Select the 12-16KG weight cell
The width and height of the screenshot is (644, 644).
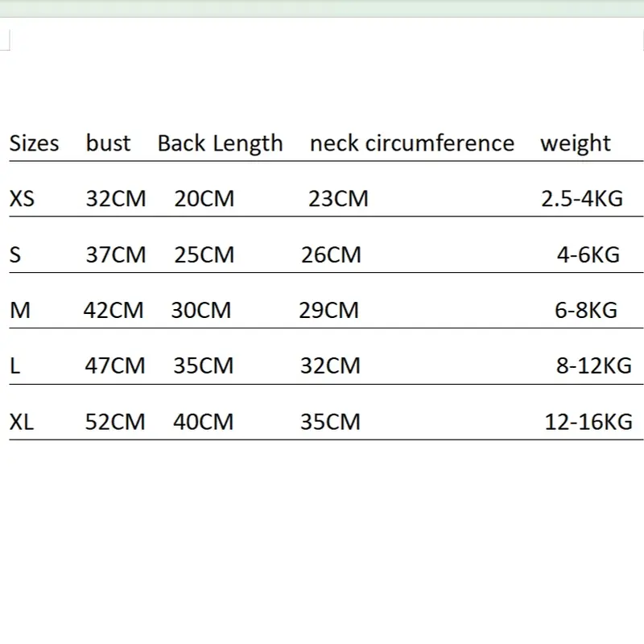click(588, 421)
